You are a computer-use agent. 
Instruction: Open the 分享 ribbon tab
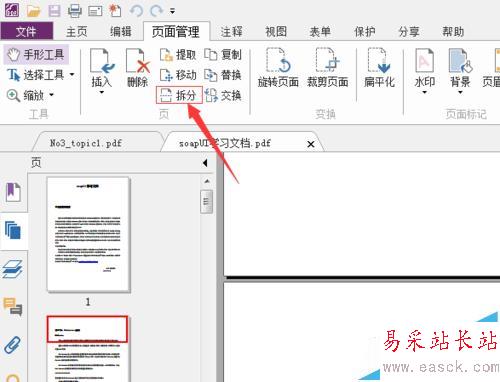[409, 32]
